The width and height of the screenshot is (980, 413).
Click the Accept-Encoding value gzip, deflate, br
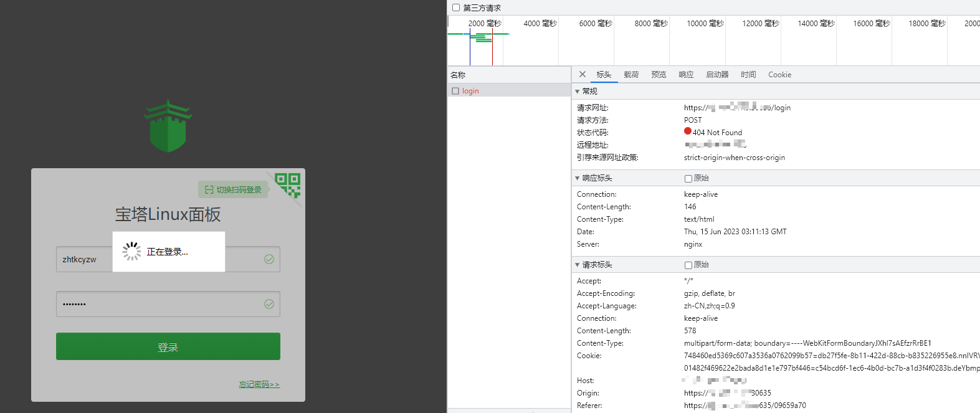tap(710, 293)
